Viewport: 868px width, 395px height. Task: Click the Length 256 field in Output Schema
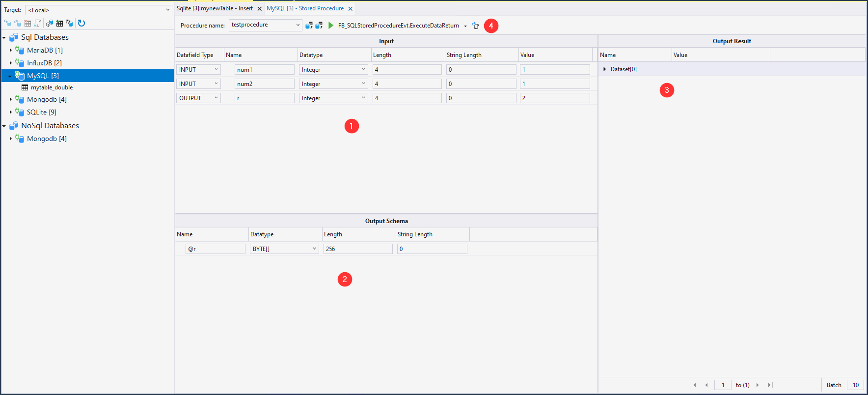[358, 249]
